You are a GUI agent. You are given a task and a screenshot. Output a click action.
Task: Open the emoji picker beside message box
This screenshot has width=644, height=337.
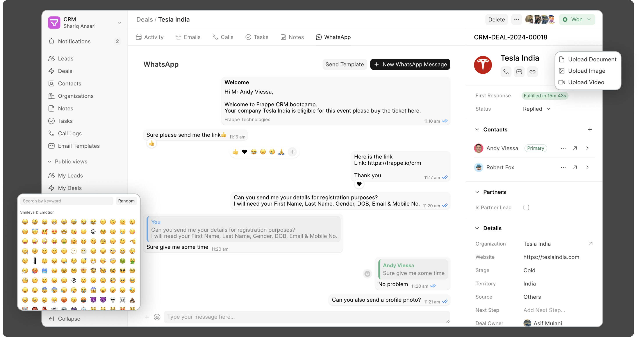tap(157, 317)
